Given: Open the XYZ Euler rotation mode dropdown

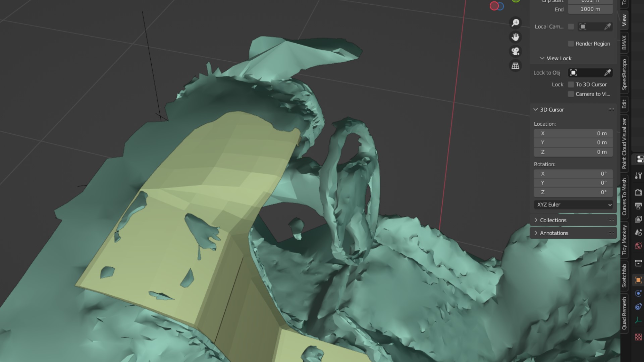Looking at the screenshot, I should (x=574, y=204).
